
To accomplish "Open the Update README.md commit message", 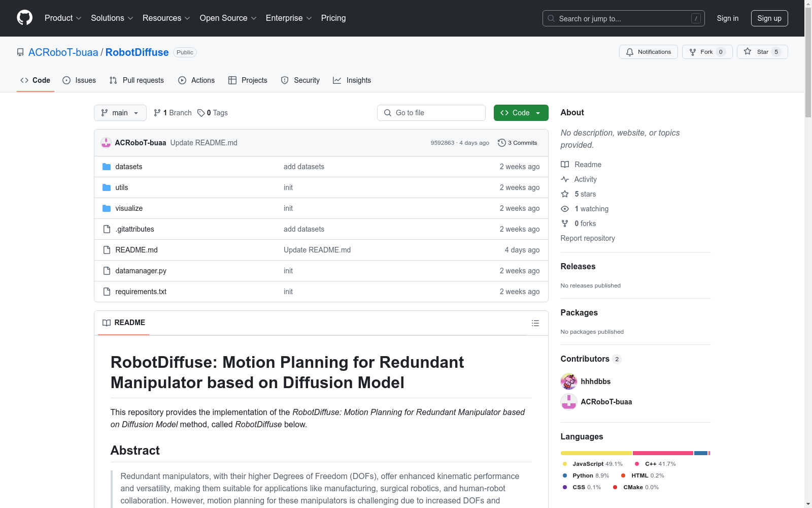I will [204, 143].
